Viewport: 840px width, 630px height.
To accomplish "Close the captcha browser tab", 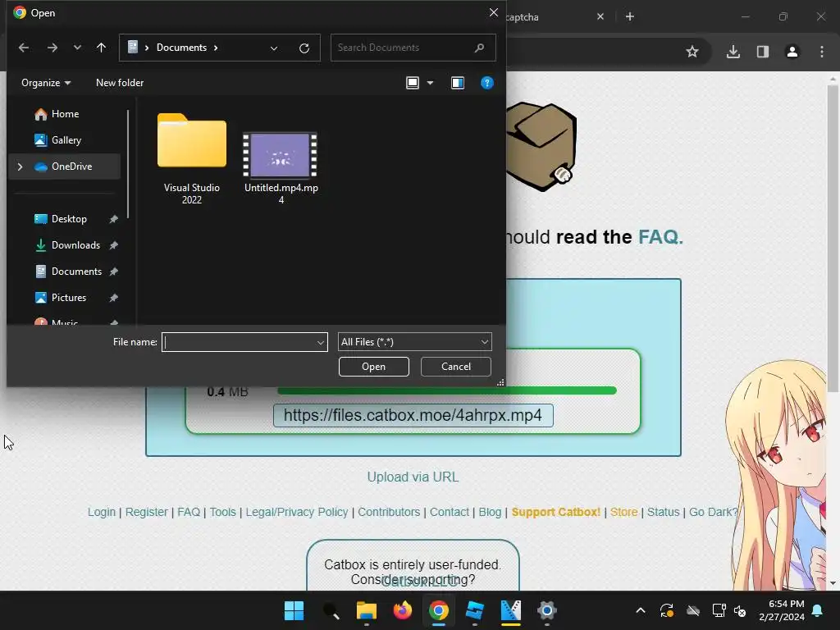I will tap(600, 16).
